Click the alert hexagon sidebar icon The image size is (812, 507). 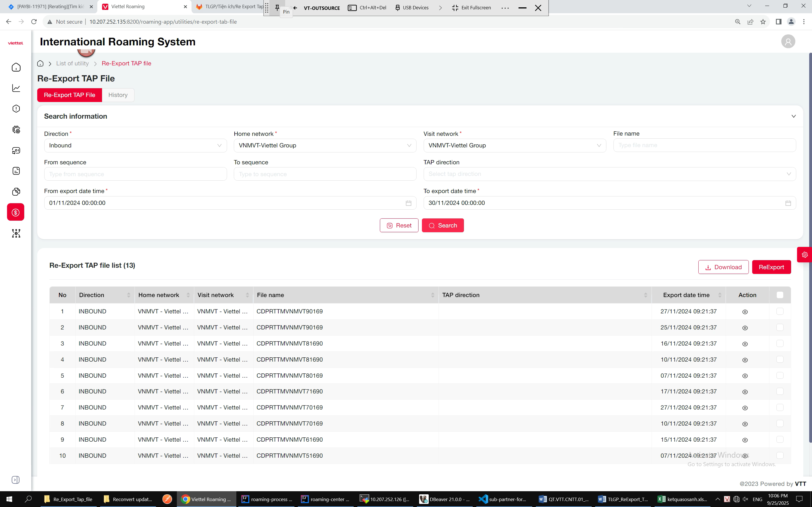pyautogui.click(x=16, y=109)
